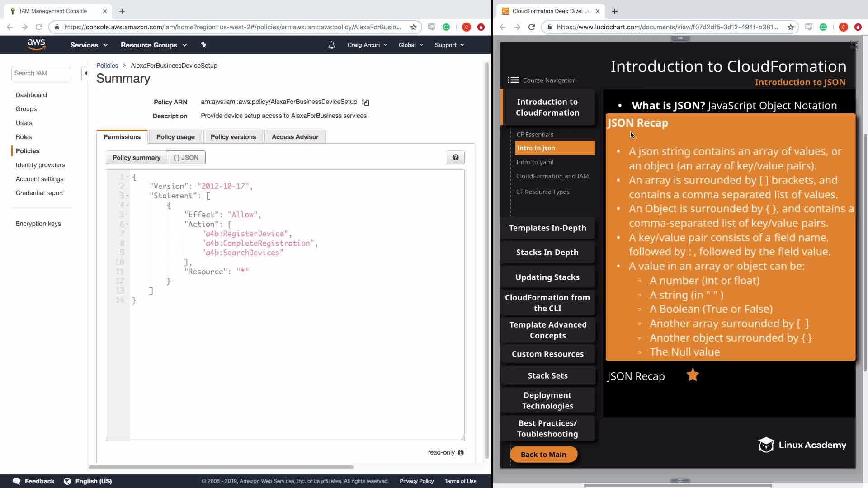Screen dimensions: 868x488
Task: Expand the Resource Groups dropdown
Action: [x=153, y=45]
